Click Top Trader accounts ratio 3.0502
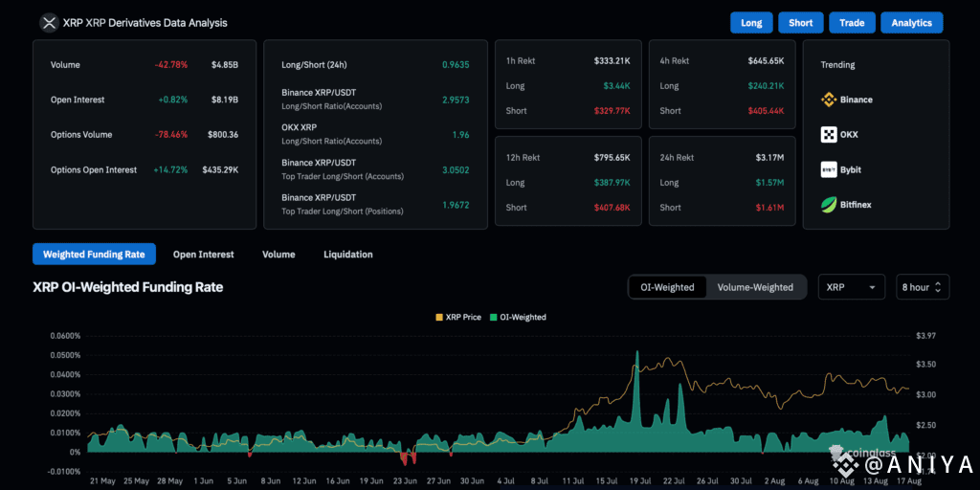The height and width of the screenshot is (490, 980). click(455, 170)
